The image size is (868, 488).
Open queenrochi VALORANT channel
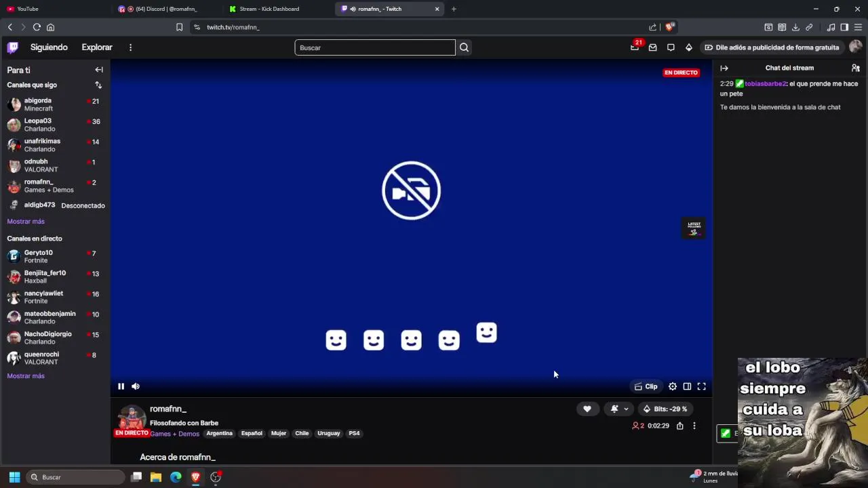pyautogui.click(x=55, y=358)
